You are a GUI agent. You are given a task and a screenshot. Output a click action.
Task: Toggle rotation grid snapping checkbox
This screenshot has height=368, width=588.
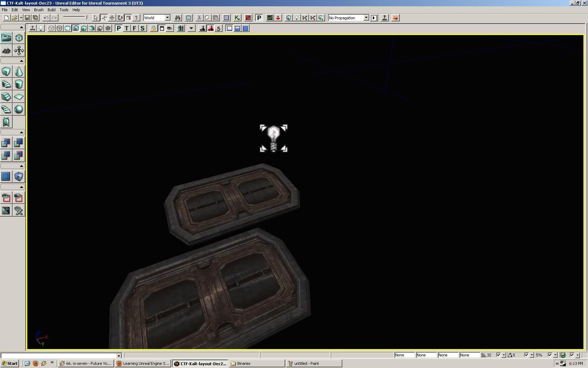pos(526,355)
